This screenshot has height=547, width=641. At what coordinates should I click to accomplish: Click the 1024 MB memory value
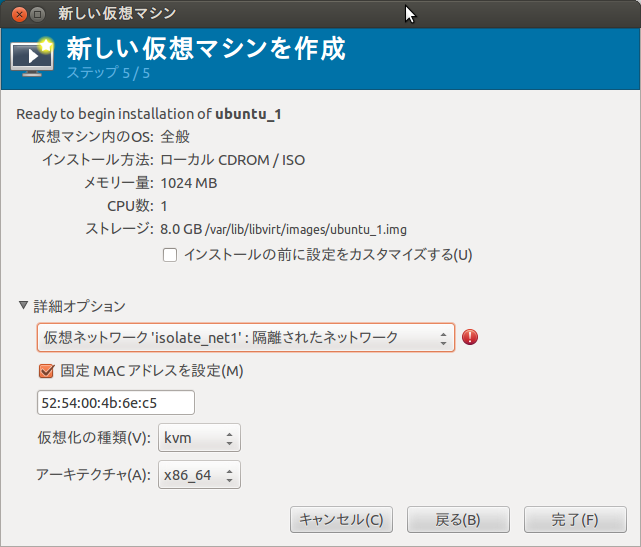click(x=189, y=183)
